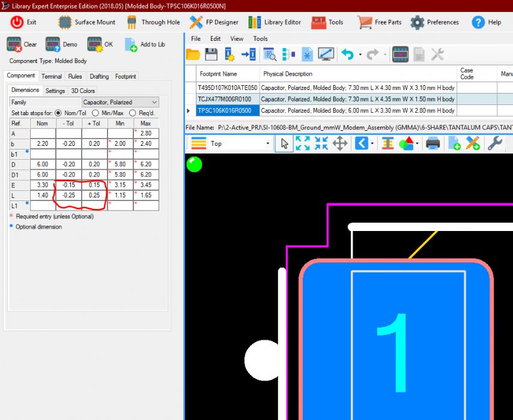Click the save disk icon in library toolbar
This screenshot has width=513, height=420.
click(x=211, y=55)
